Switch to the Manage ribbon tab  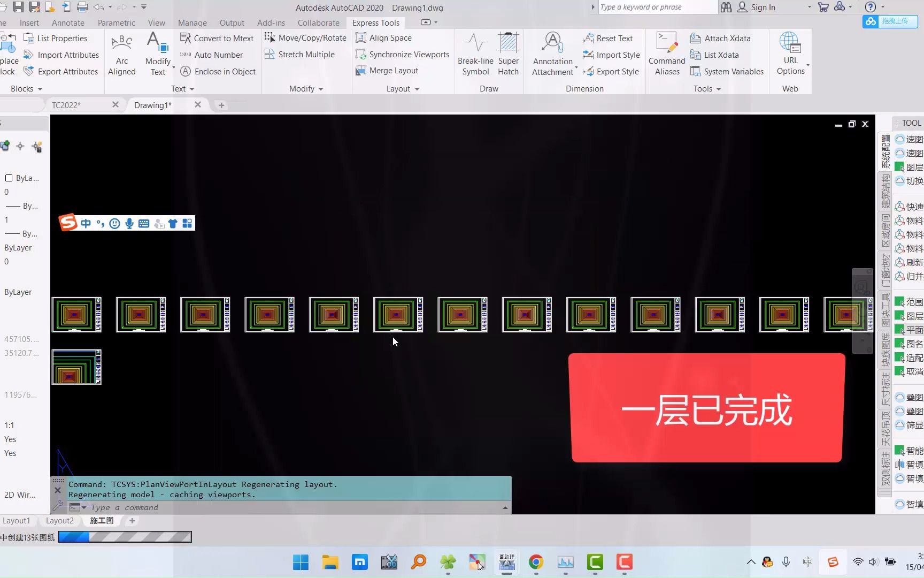point(192,22)
